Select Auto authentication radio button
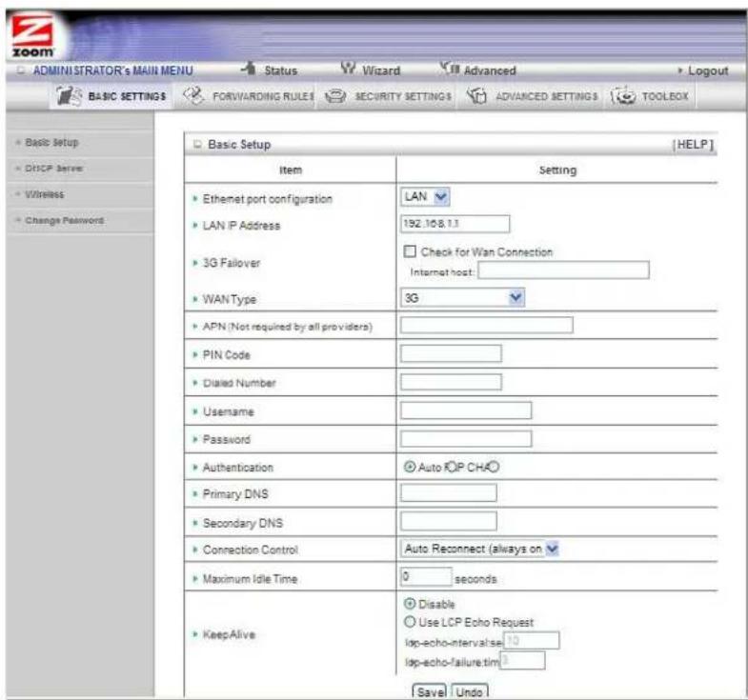The height and width of the screenshot is (700, 748). (x=410, y=467)
